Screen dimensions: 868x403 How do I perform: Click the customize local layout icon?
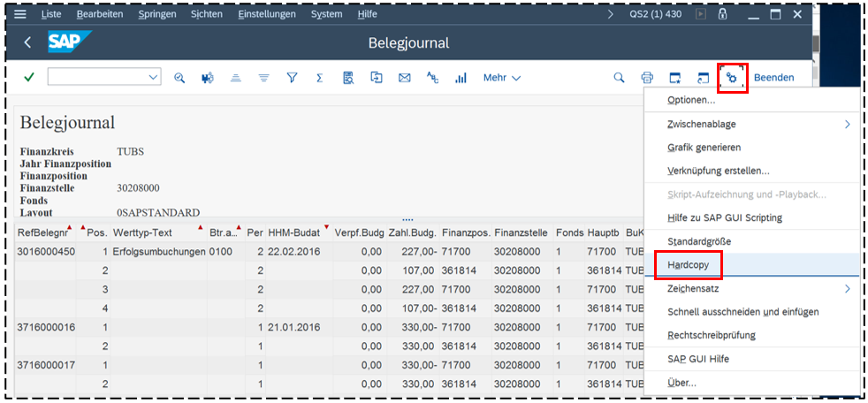732,78
